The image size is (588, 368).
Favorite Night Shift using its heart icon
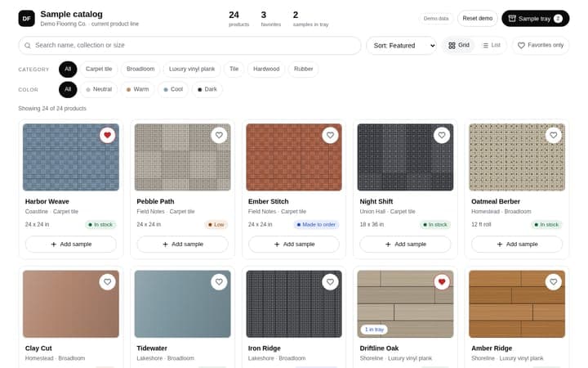pyautogui.click(x=442, y=135)
